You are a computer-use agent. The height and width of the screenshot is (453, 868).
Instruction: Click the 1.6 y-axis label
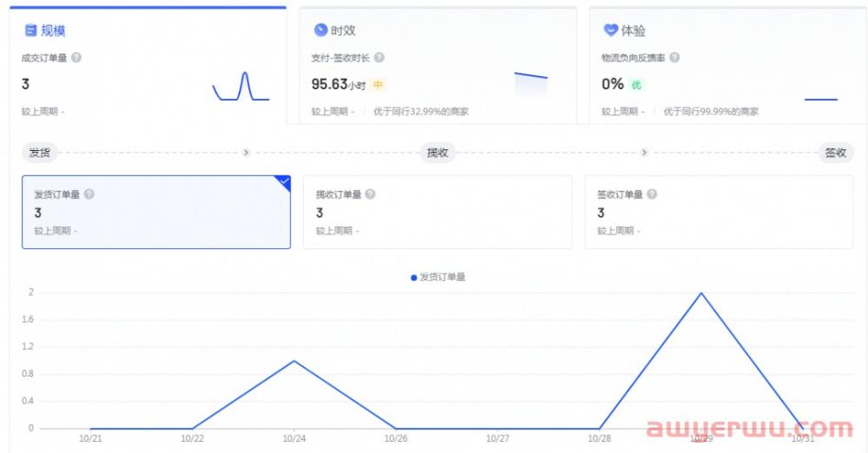tap(27, 319)
